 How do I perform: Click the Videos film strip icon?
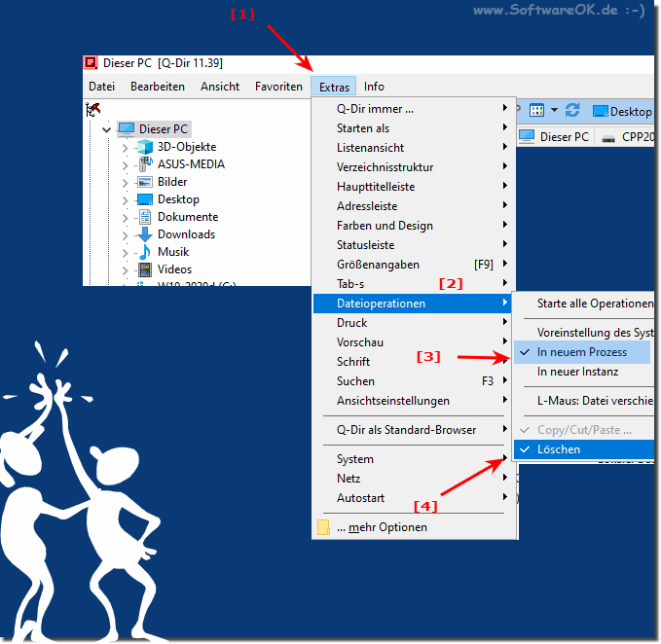point(145,269)
